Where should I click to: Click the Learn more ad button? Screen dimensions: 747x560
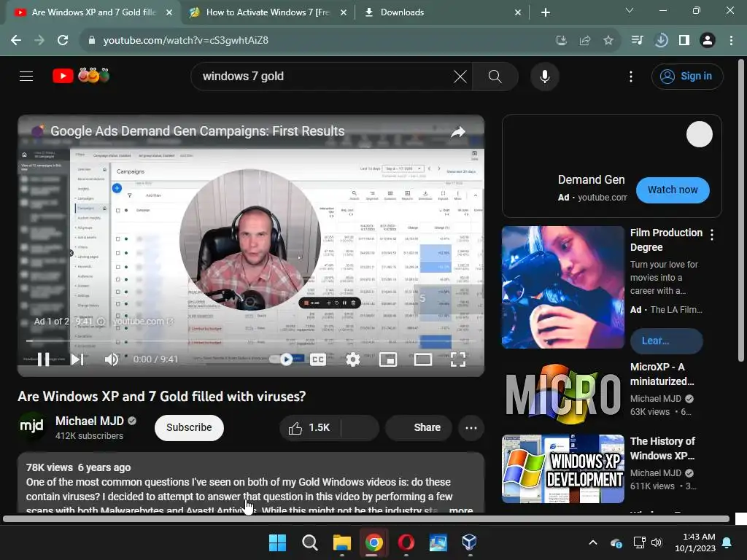(x=666, y=341)
